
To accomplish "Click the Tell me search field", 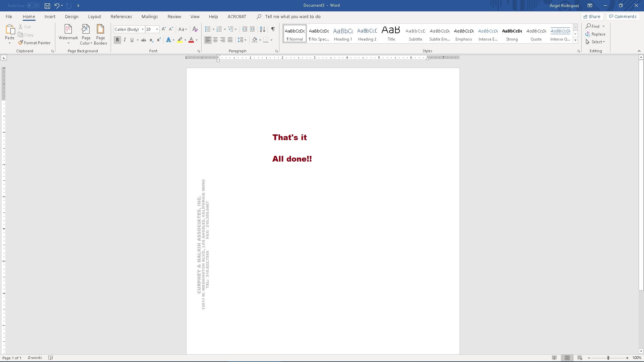I will tap(292, 16).
